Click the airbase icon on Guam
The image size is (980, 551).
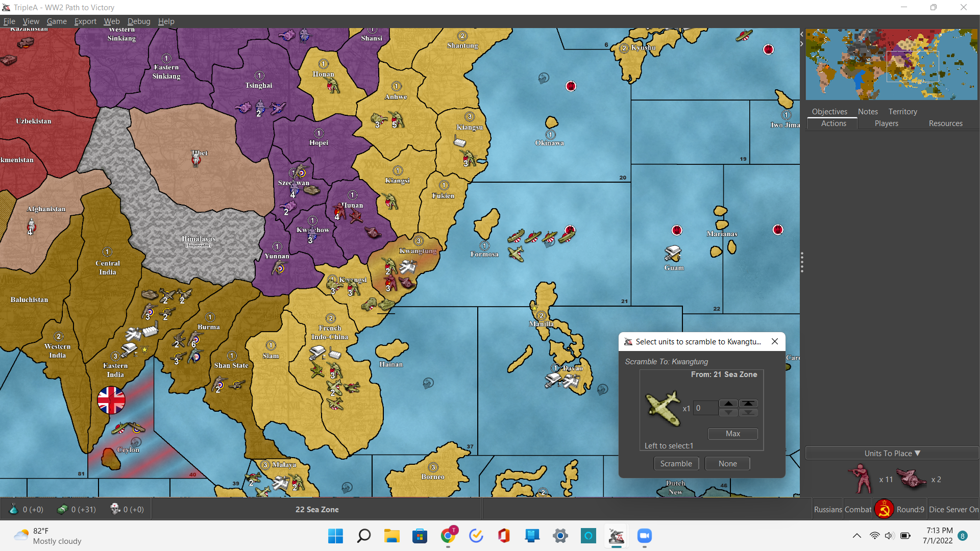click(x=673, y=253)
